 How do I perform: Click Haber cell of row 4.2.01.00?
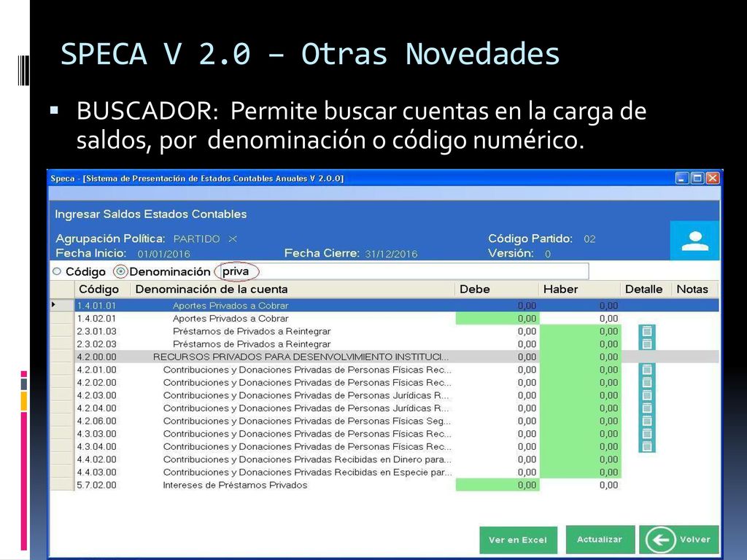click(580, 370)
